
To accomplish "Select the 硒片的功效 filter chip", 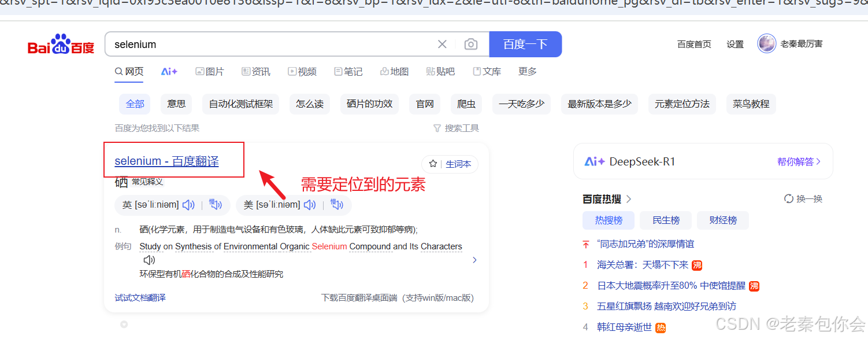I will pos(370,104).
